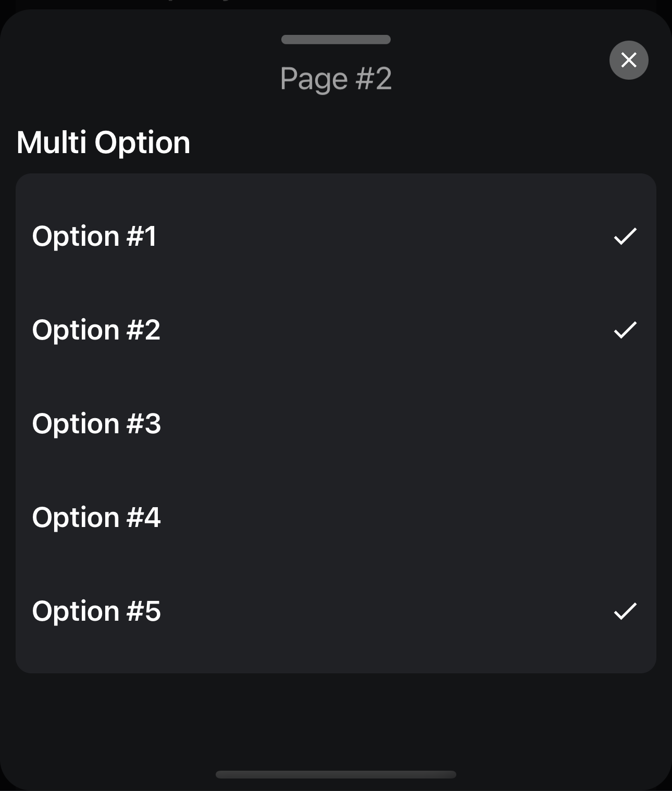Click the checkmark icon beside Option #2
The height and width of the screenshot is (791, 672).
coord(625,330)
